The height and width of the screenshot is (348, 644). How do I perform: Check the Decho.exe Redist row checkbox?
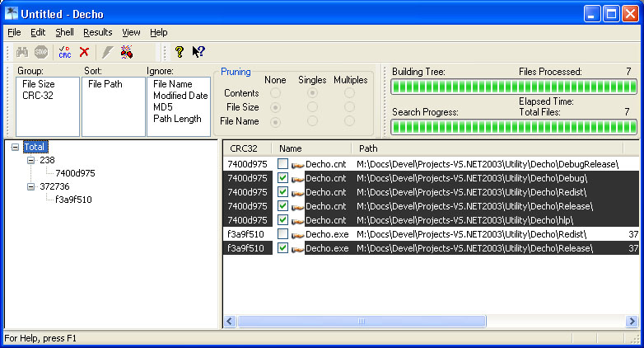click(282, 233)
